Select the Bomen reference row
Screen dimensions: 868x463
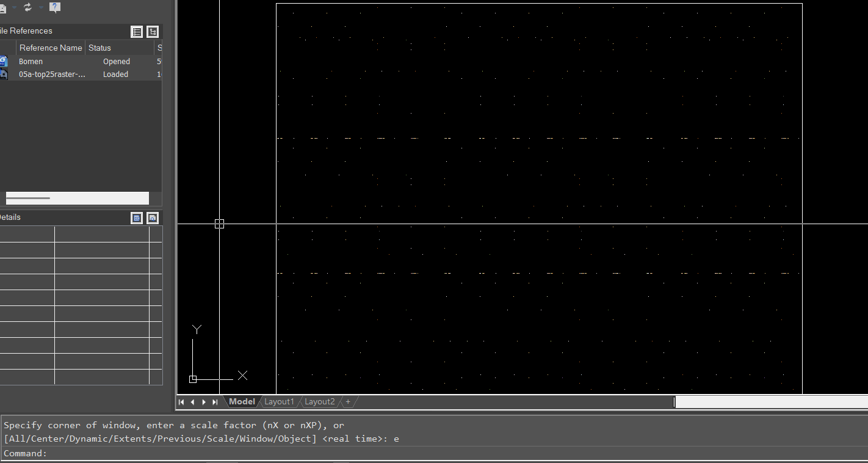pyautogui.click(x=81, y=62)
